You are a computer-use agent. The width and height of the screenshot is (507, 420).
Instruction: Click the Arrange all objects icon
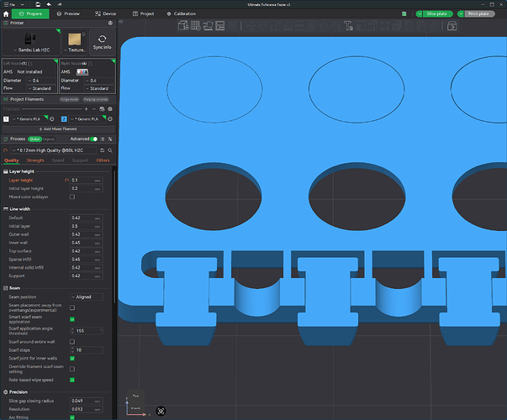[220, 26]
